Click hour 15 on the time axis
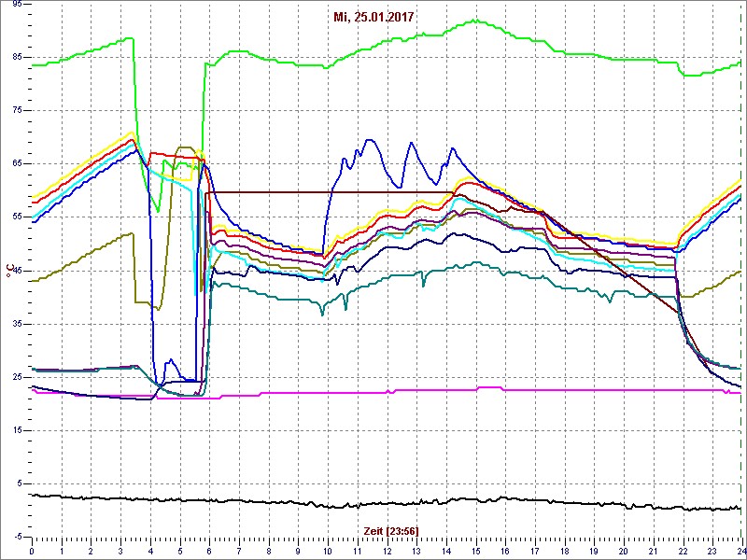Image resolution: width=747 pixels, height=560 pixels. click(475, 549)
